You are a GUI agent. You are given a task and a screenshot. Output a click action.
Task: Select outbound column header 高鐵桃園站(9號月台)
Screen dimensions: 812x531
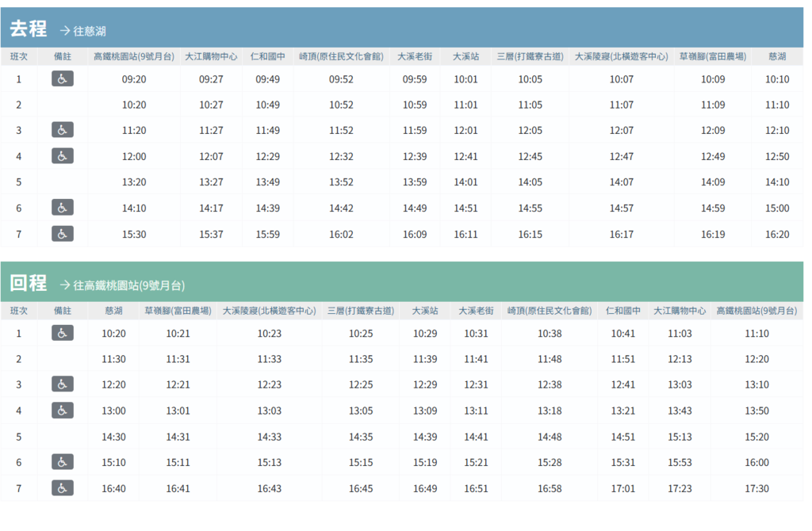click(x=133, y=56)
